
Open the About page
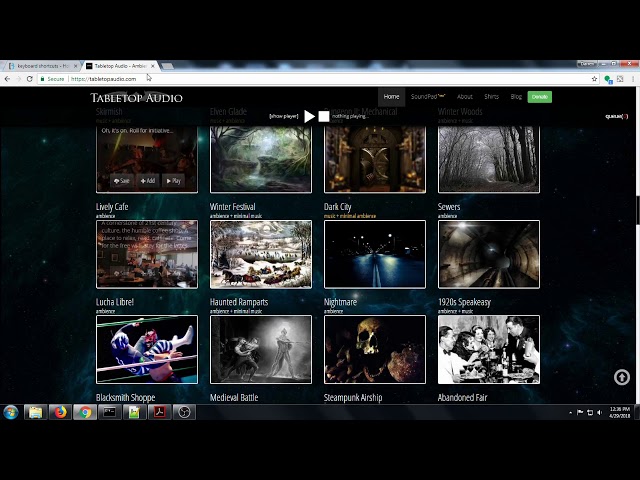point(464,97)
